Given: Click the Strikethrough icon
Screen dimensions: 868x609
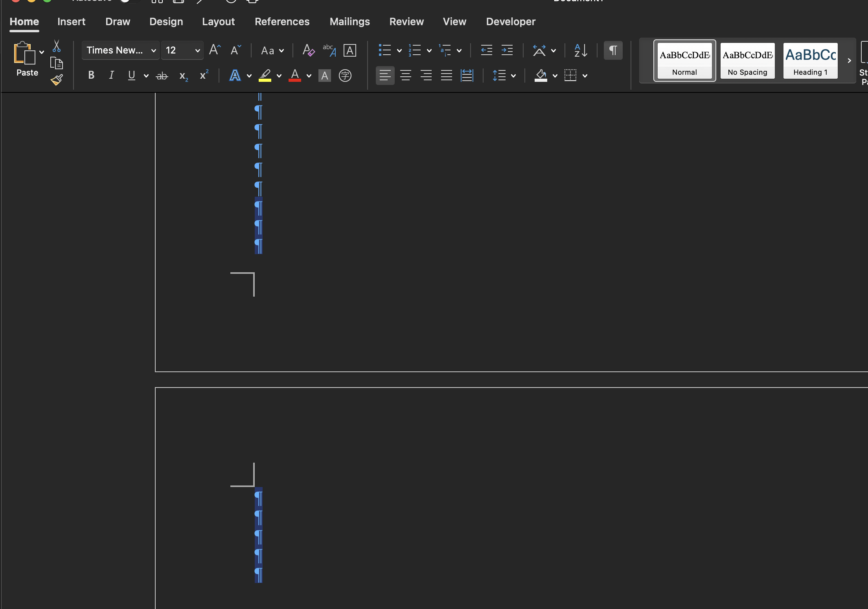Looking at the screenshot, I should (x=162, y=76).
